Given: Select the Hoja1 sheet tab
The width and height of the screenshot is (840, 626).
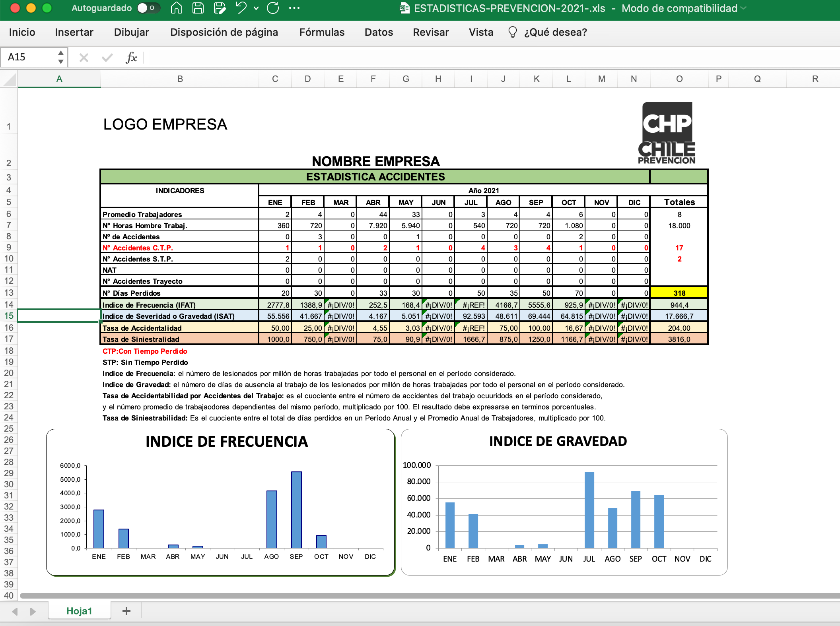Looking at the screenshot, I should [79, 611].
